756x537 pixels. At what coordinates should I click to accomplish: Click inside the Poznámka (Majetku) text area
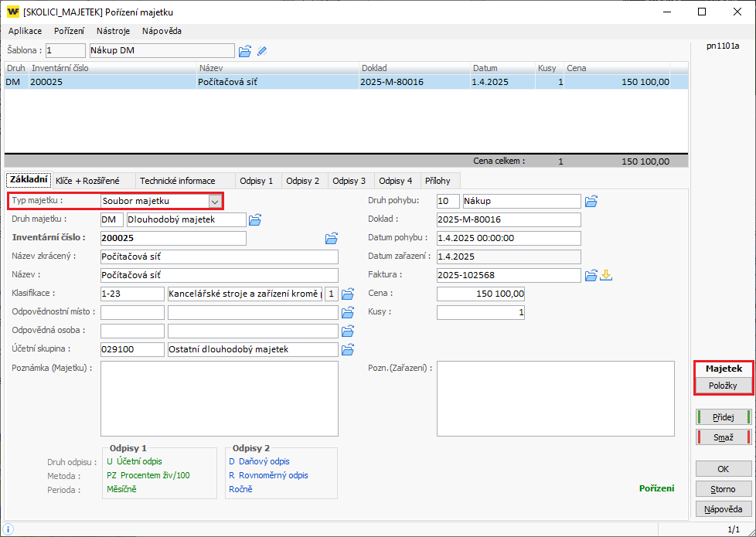(x=220, y=399)
